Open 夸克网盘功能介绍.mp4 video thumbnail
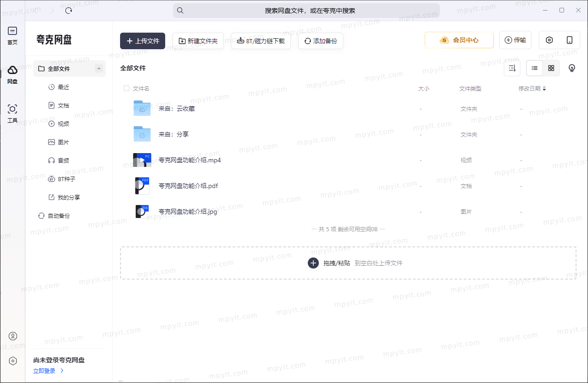The height and width of the screenshot is (383, 588). point(142,160)
